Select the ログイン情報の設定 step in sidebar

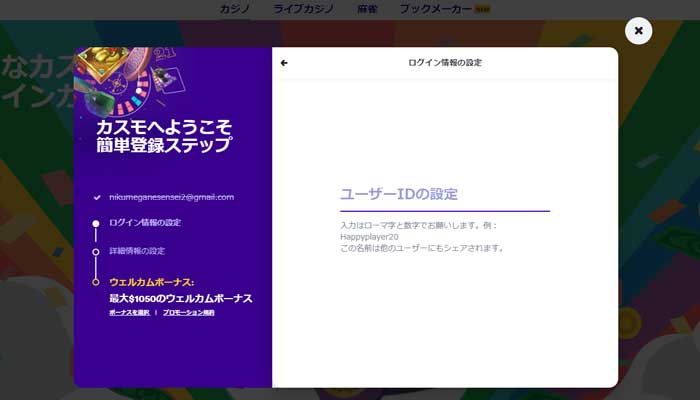pyautogui.click(x=145, y=222)
